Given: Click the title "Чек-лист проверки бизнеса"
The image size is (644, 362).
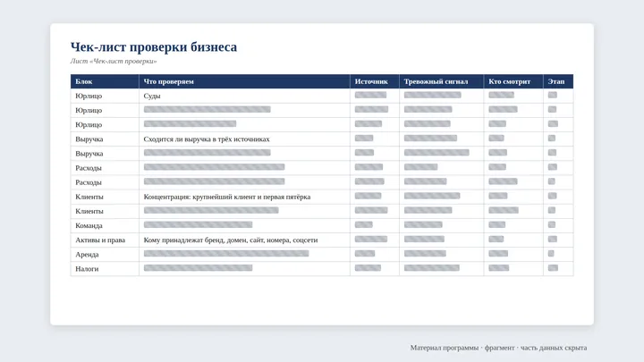Looking at the screenshot, I should (x=154, y=47).
